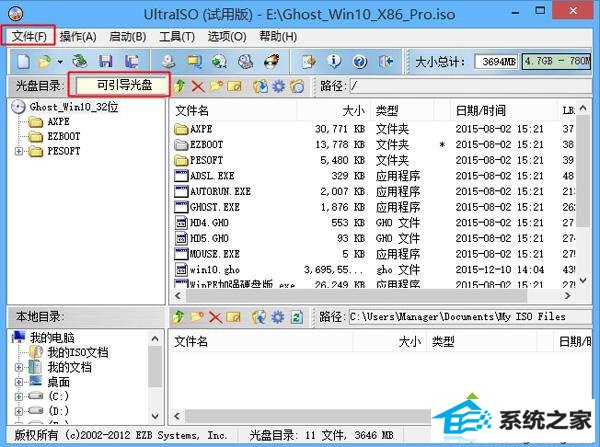Image resolution: width=600 pixels, height=447 pixels.
Task: Open the 工具(T) menu
Action: tap(177, 36)
